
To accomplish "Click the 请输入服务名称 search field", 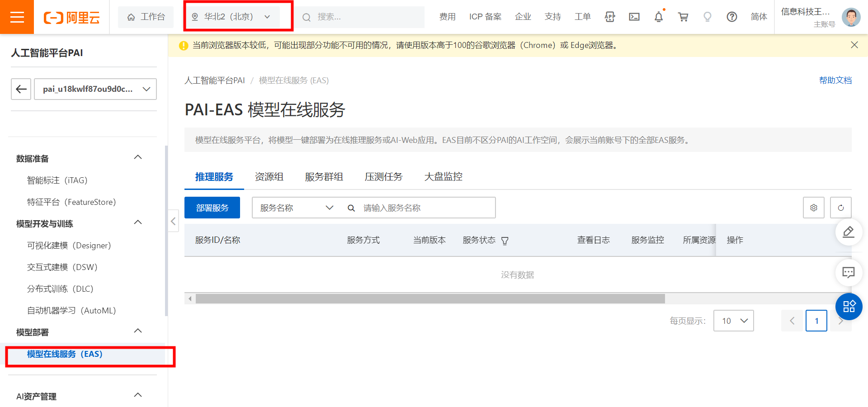I will click(x=427, y=208).
